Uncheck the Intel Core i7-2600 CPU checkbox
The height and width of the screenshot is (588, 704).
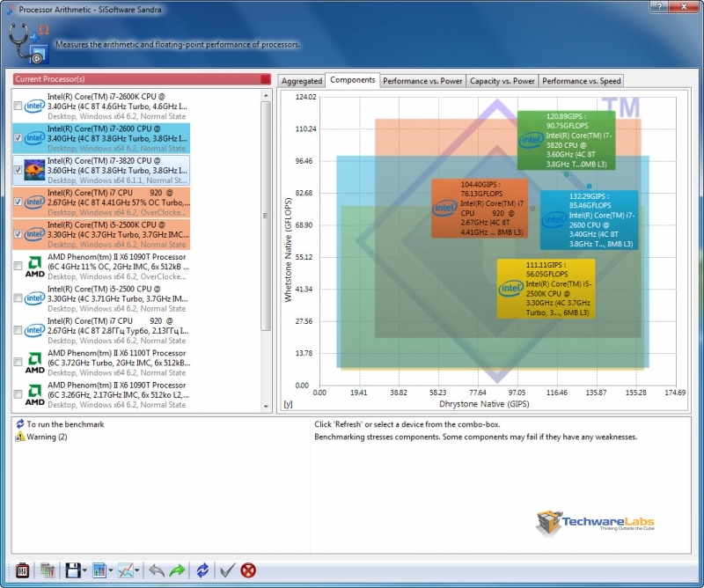coord(18,138)
